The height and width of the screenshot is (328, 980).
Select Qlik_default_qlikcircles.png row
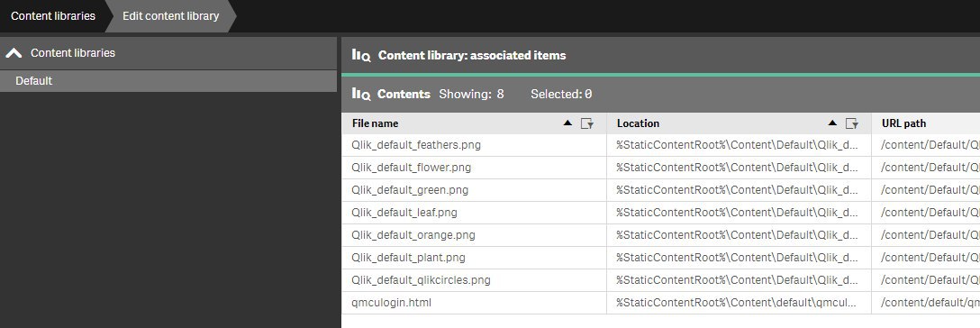pos(660,280)
